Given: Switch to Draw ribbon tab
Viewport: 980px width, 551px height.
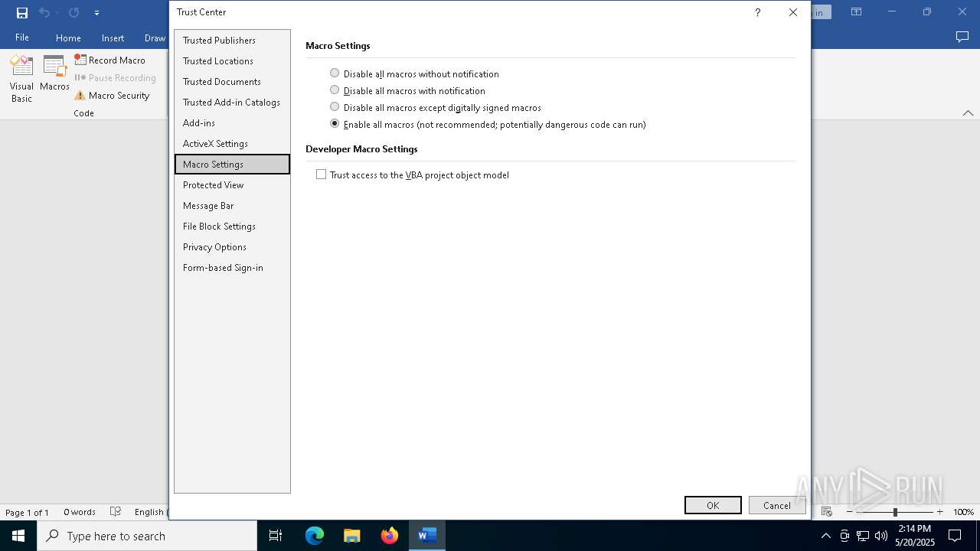Looking at the screenshot, I should pos(155,37).
